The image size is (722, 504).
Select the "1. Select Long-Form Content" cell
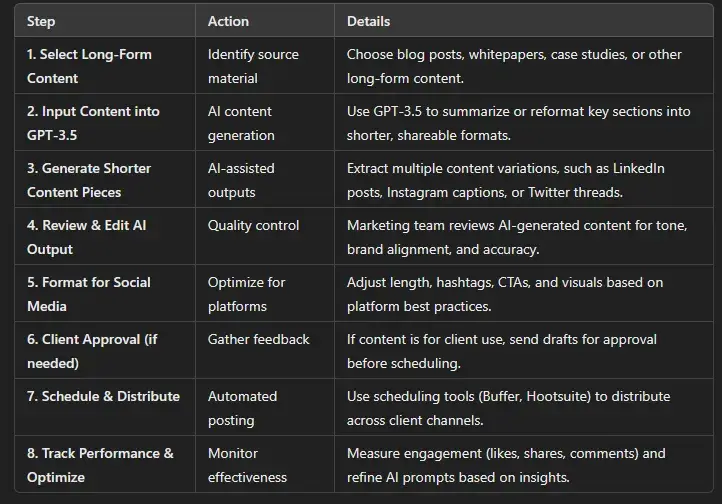[x=88, y=66]
